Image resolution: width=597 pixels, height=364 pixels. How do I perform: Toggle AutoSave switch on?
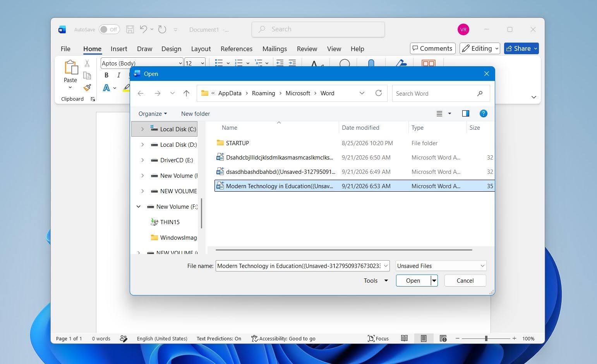(109, 29)
